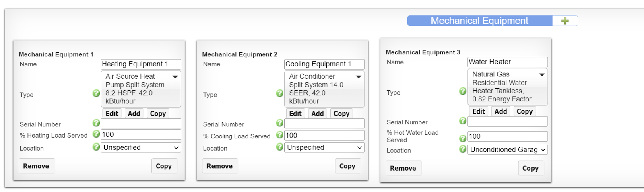Viewport: 644px width, 192px height.
Task: Show help for % Heating Load Served
Action: pyautogui.click(x=96, y=134)
